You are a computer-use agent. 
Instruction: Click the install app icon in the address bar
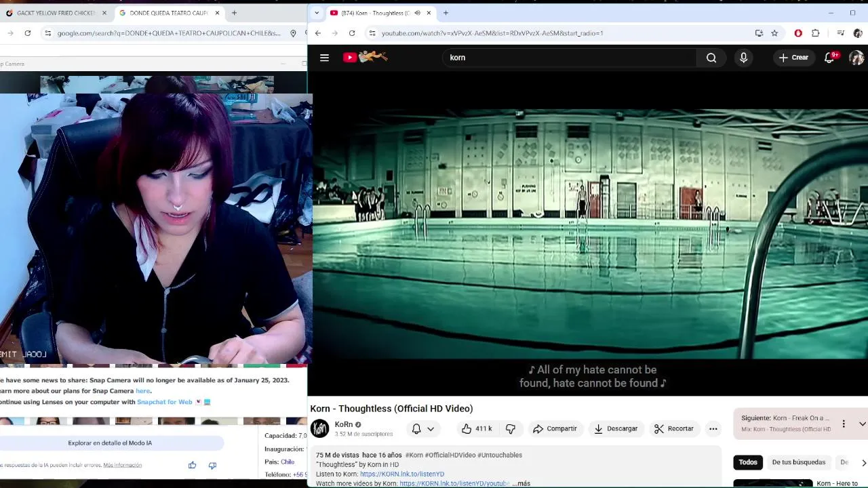(759, 33)
